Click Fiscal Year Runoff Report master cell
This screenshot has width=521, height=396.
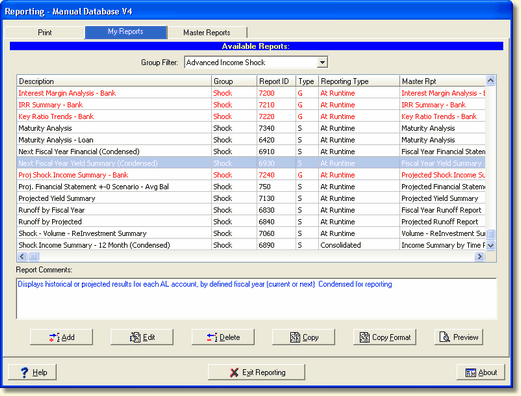[x=441, y=210]
